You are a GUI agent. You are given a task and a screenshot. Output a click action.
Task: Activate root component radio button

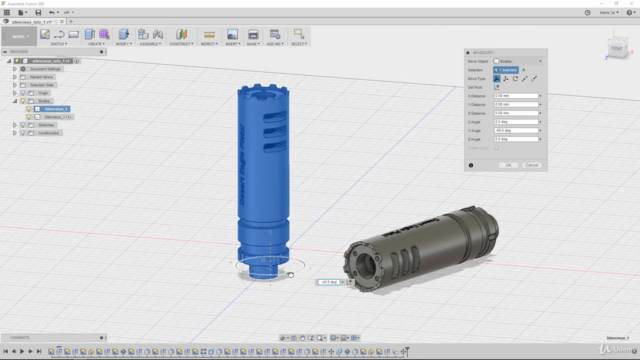tap(76, 61)
